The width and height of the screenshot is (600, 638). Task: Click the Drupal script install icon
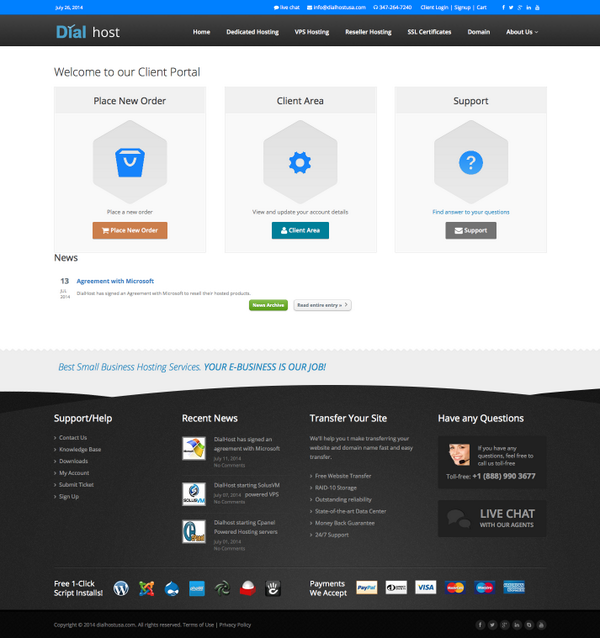[172, 588]
